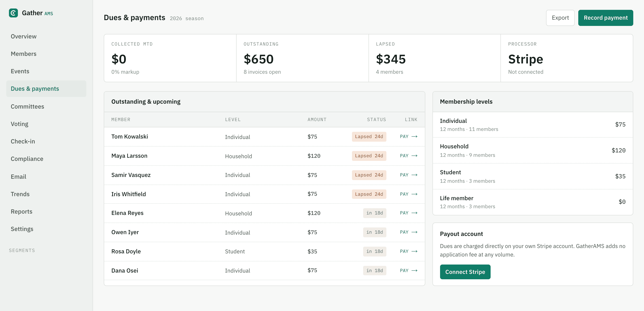The width and height of the screenshot is (644, 311).
Task: Open PAY link for Tom Kowalski
Action: [x=409, y=137]
